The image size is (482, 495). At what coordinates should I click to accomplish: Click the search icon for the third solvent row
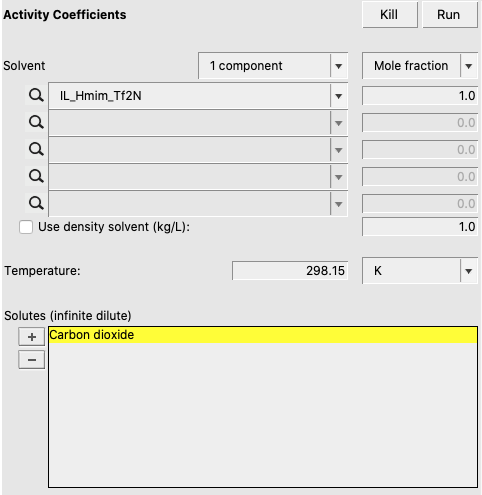point(36,149)
